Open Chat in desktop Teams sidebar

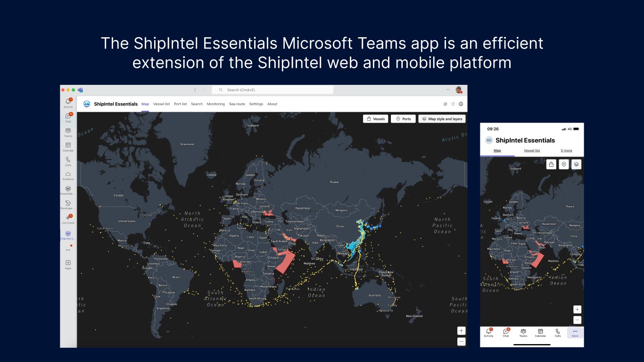[68, 117]
